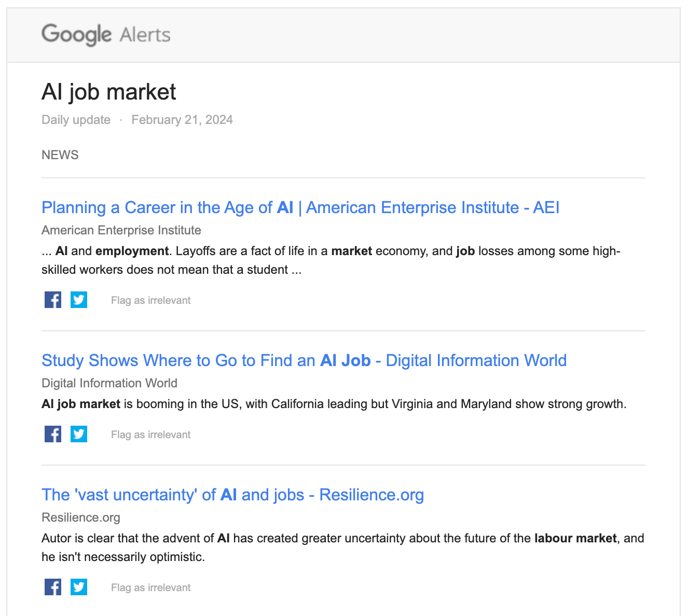Click the American Enterprise Institute source name
The height and width of the screenshot is (616, 688).
click(121, 230)
